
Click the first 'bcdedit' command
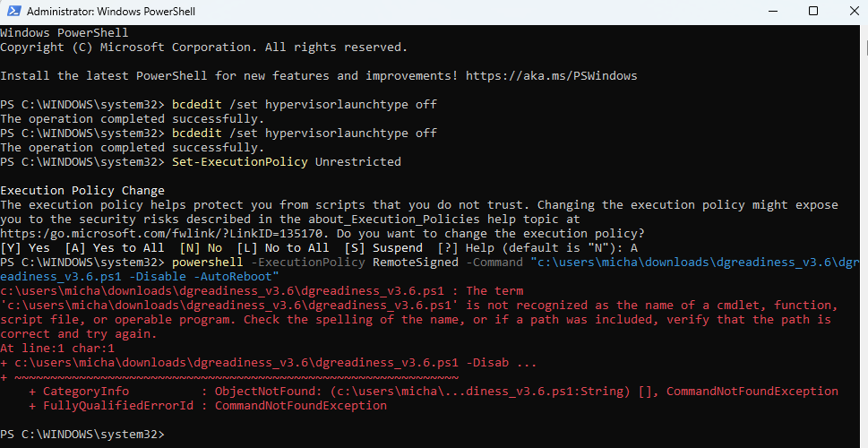[197, 105]
